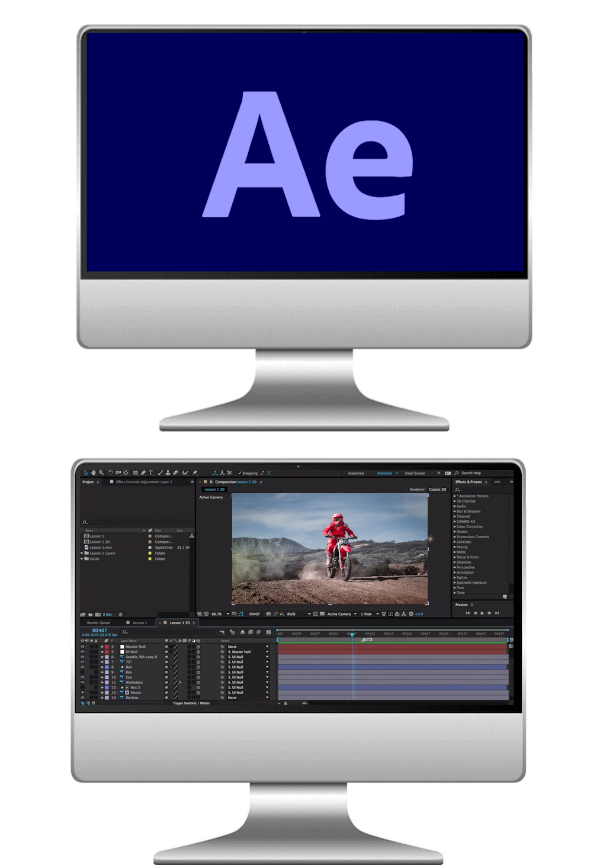Viewport: 616px width, 868px height.
Task: Expand the Master Null layer properties
Action: 102,647
